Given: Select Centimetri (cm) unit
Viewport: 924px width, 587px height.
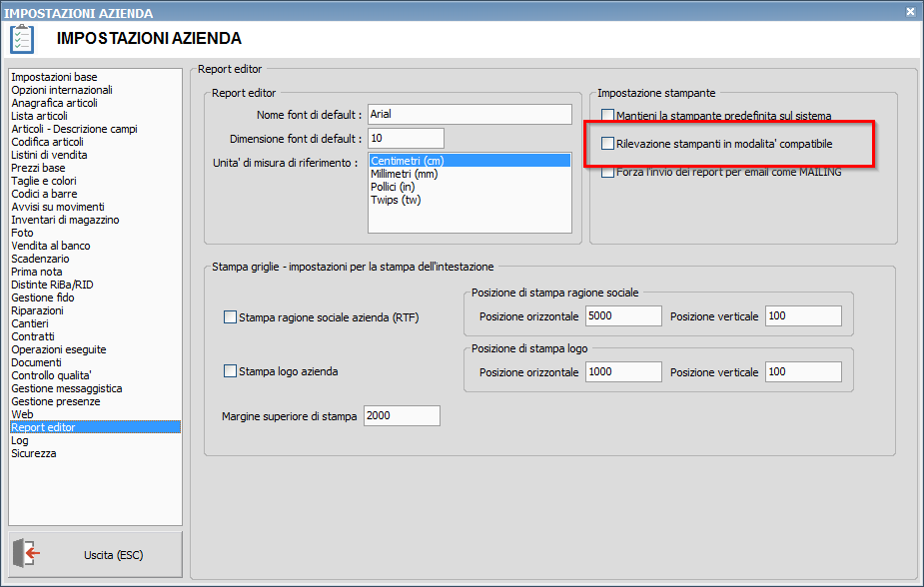Looking at the screenshot, I should coord(469,161).
